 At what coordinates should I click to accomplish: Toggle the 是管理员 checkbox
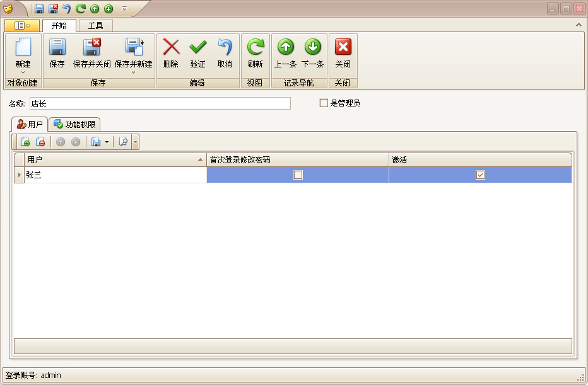click(x=324, y=103)
